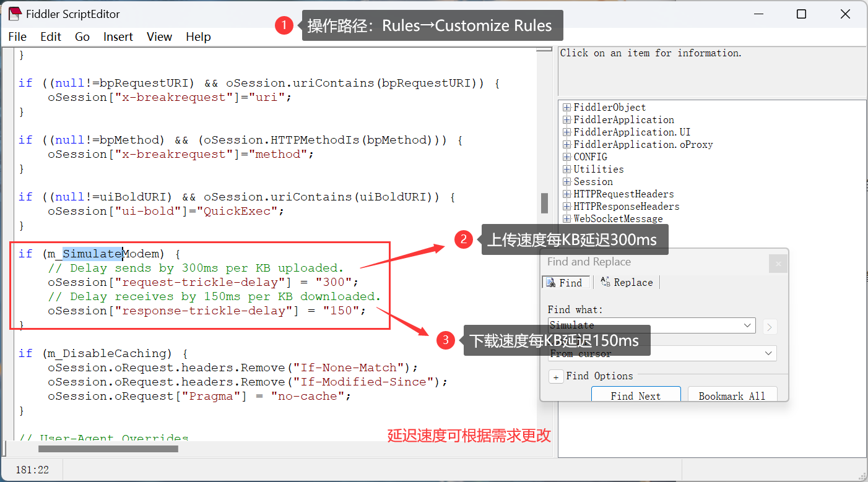Click the request-trickle-delay code line

coord(203,282)
